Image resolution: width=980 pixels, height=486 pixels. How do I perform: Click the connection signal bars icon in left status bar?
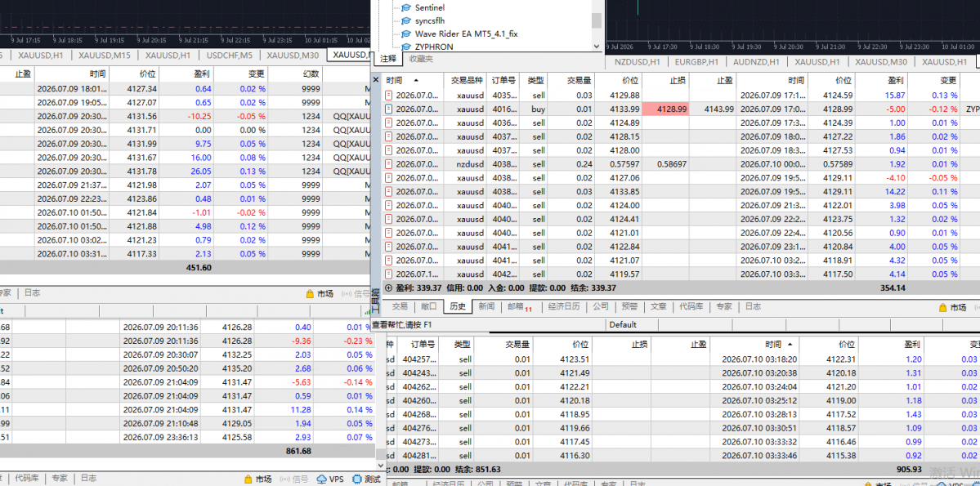point(366,310)
